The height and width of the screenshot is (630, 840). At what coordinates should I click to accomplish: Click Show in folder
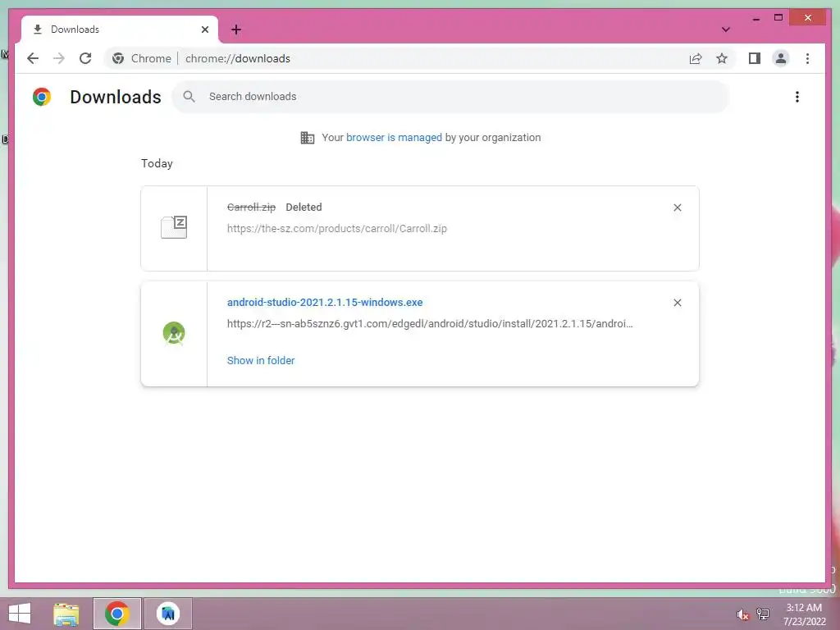(261, 361)
